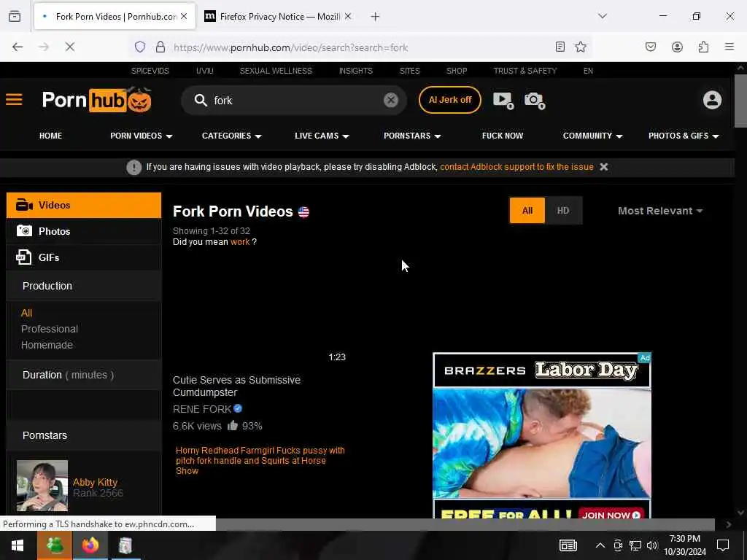
Task: Expand the Photos & GIFs dropdown
Action: 683,136
